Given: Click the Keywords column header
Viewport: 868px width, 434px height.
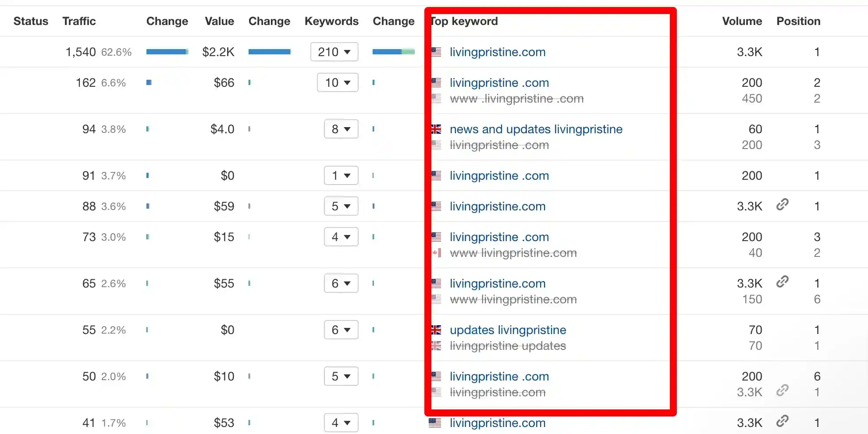Looking at the screenshot, I should [331, 21].
